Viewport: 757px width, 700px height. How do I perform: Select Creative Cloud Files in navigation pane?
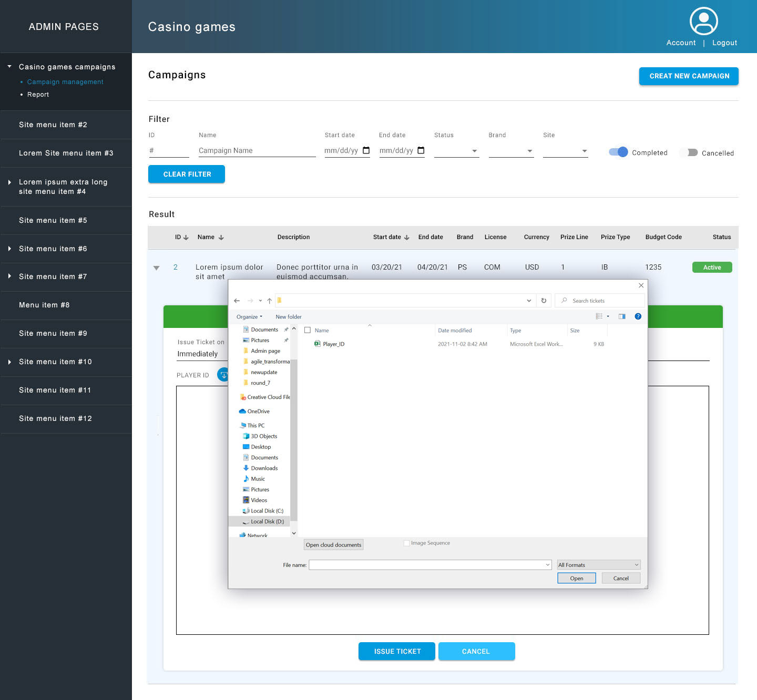tap(264, 397)
